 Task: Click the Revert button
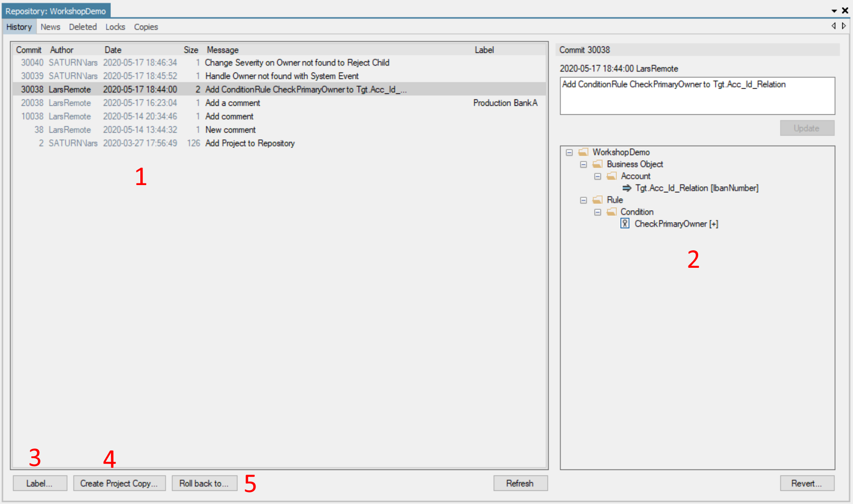(x=807, y=483)
